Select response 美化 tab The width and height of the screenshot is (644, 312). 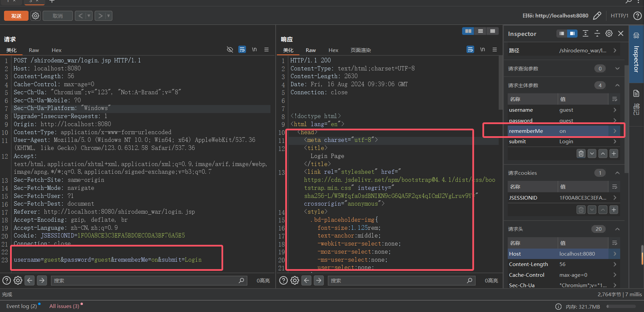288,50
